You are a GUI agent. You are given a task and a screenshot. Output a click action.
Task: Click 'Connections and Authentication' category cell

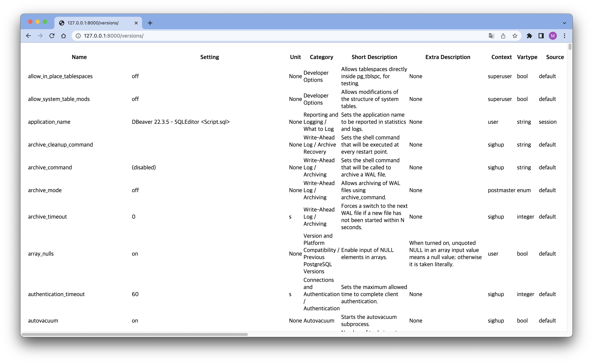click(x=322, y=294)
